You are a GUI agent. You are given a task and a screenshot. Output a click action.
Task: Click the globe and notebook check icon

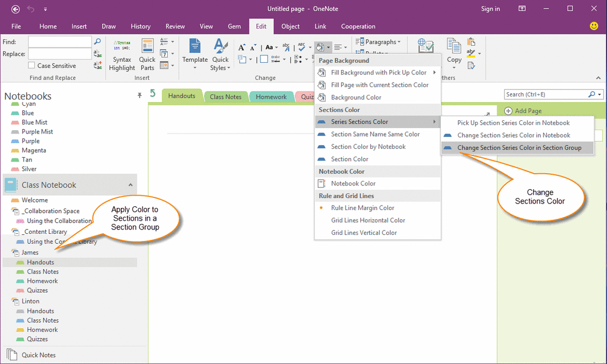point(426,46)
